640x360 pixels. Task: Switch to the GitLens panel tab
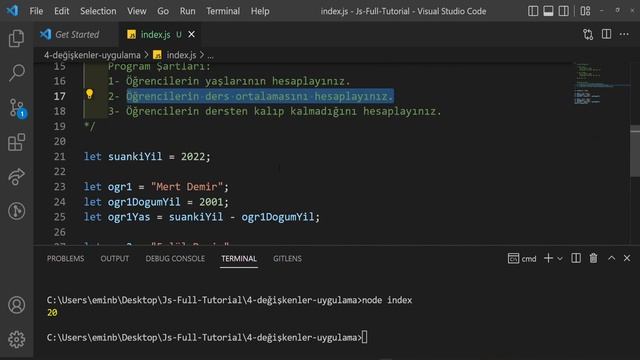(287, 258)
